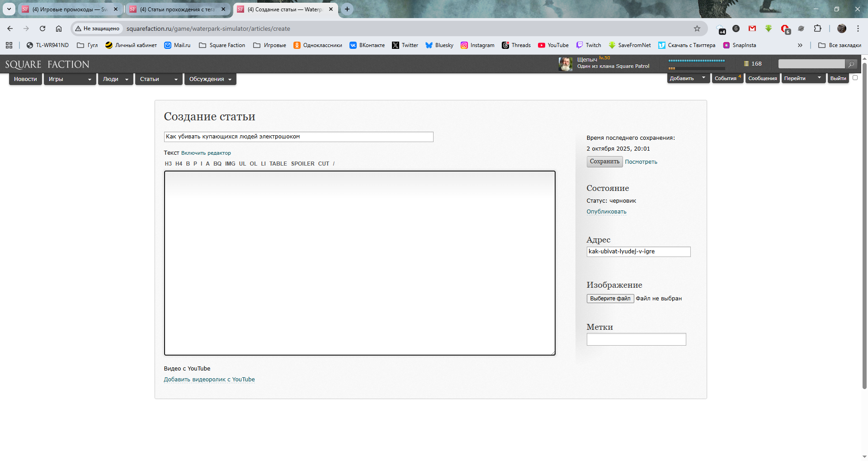Click the Gmail extension icon in the toolbar
Image resolution: width=868 pixels, height=461 pixels.
pyautogui.click(x=752, y=29)
